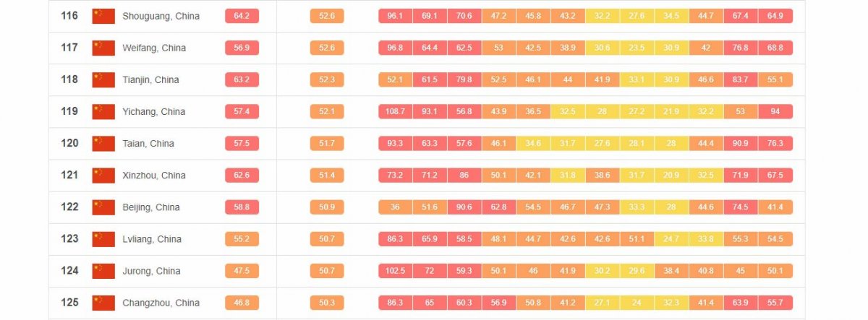Viewport: 868px width, 320px height.
Task: Open the Beijing, China city link
Action: [x=151, y=207]
